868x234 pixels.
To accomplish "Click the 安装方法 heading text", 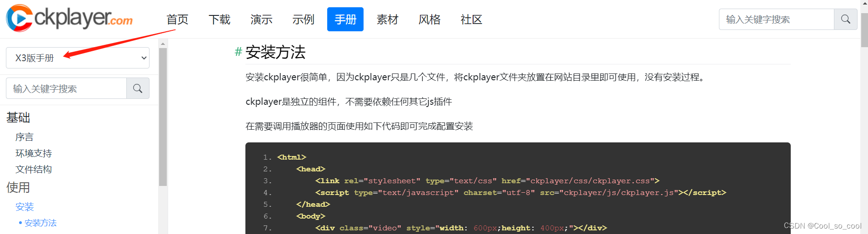I will click(275, 52).
